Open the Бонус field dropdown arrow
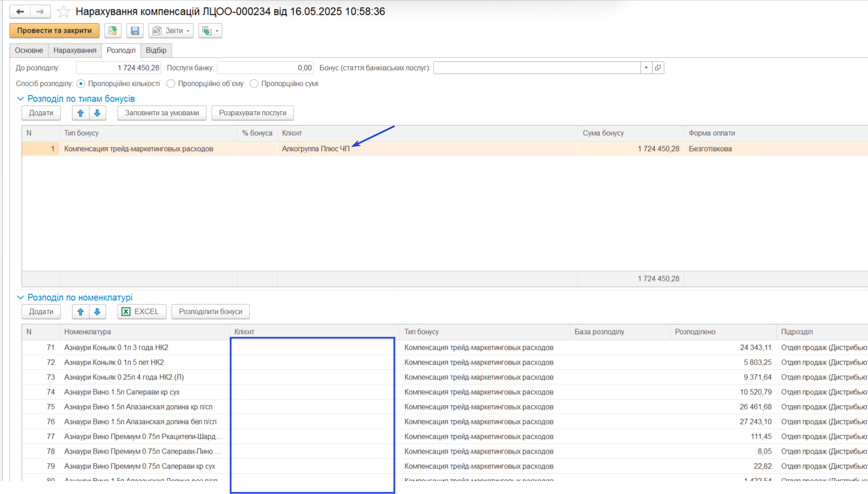The height and width of the screenshot is (494, 868). 646,67
